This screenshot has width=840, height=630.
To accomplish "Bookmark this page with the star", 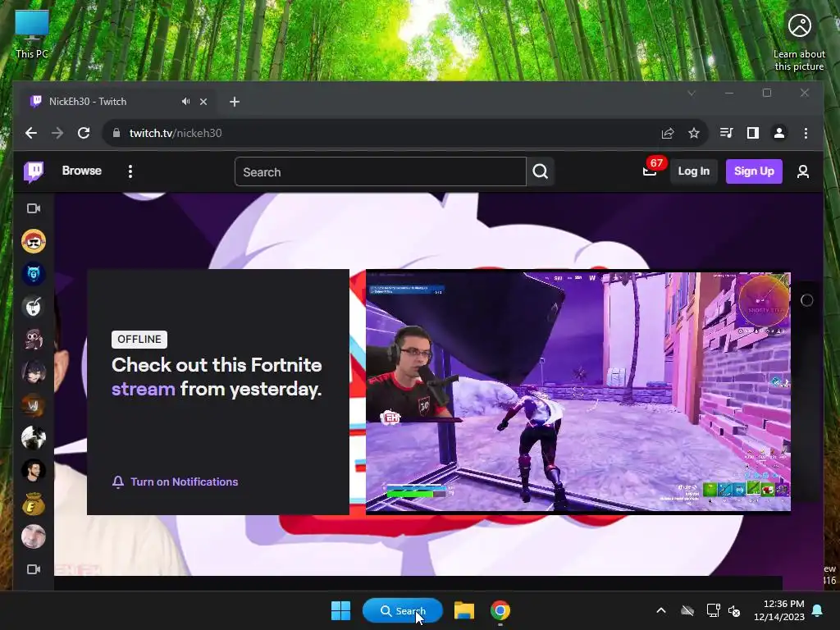I will coord(694,133).
